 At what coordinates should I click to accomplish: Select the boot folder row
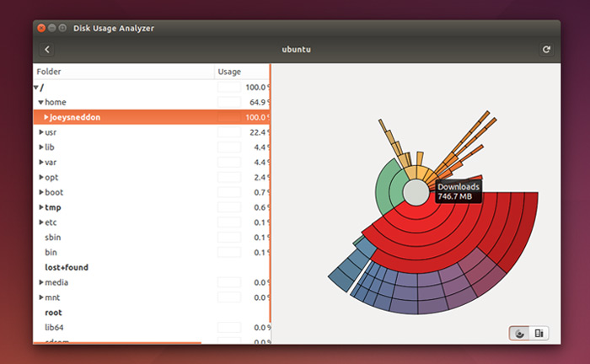(x=126, y=192)
